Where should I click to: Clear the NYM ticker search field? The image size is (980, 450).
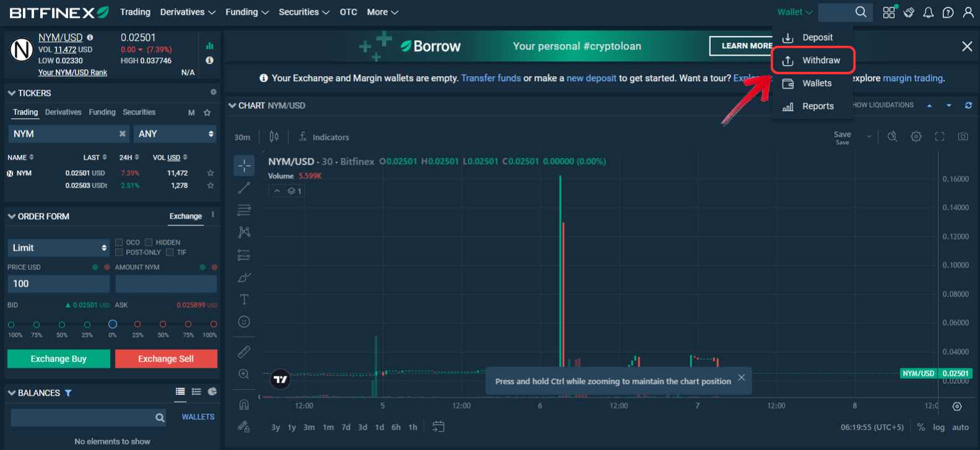(x=123, y=134)
